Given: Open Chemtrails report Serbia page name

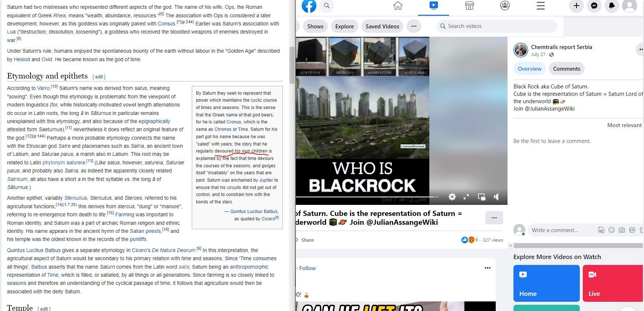Looking at the screenshot, I should click(x=561, y=47).
